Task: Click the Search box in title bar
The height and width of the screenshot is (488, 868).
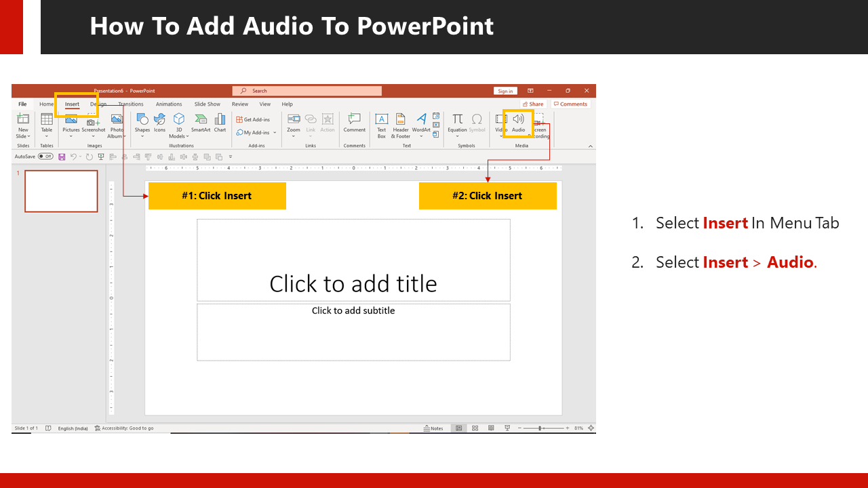Action: [307, 91]
